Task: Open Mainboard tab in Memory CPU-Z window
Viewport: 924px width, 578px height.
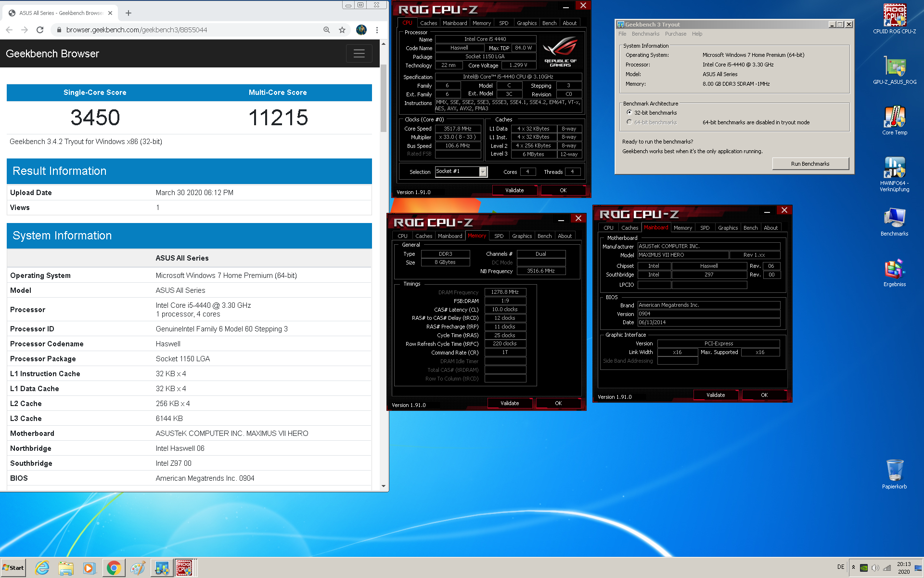Action: 450,236
